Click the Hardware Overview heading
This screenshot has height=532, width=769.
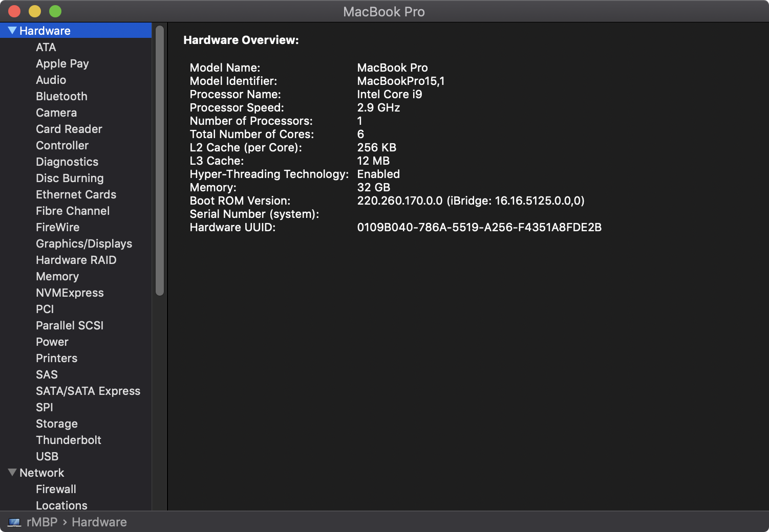coord(241,40)
